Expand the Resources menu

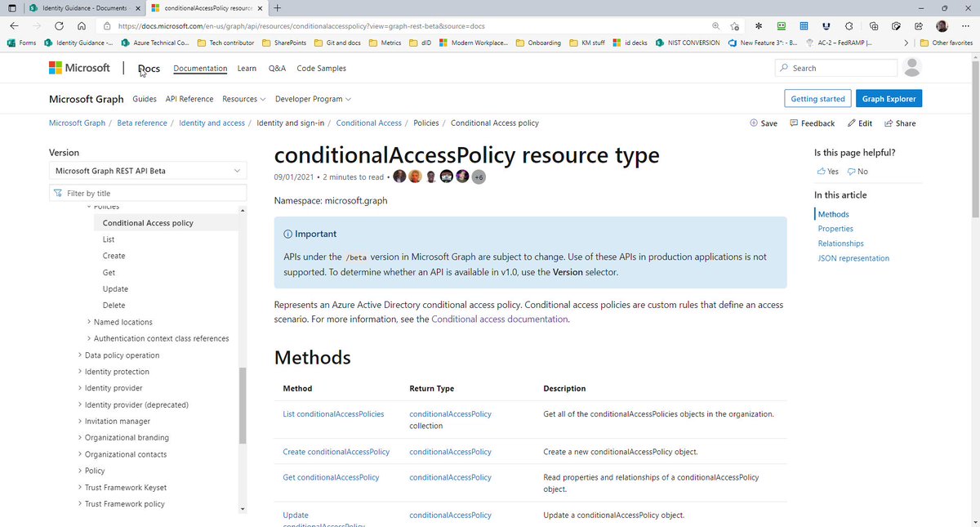tap(244, 99)
